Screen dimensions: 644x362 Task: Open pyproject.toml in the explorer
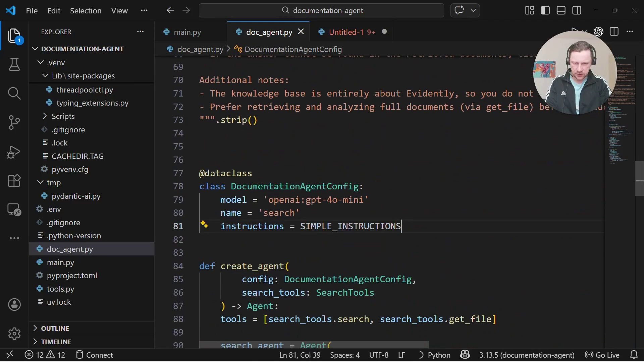pyautogui.click(x=72, y=276)
